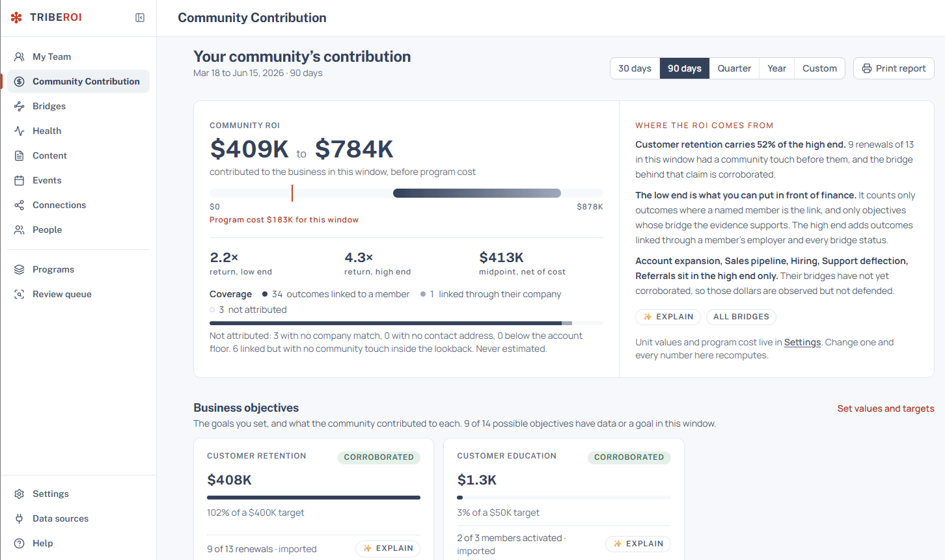Click the Program cost $183K label
The image size is (945, 560).
click(284, 220)
